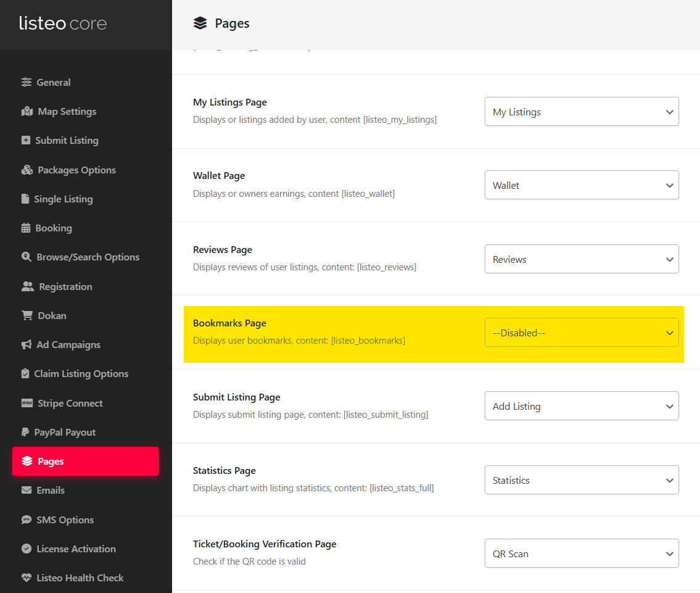This screenshot has width=700, height=593.
Task: Click the Dokan shopping cart icon
Action: [27, 316]
